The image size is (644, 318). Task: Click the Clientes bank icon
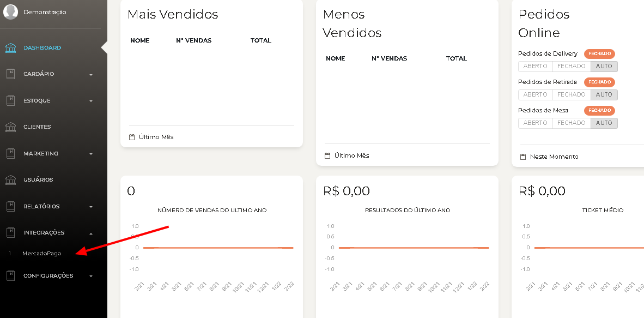[11, 127]
